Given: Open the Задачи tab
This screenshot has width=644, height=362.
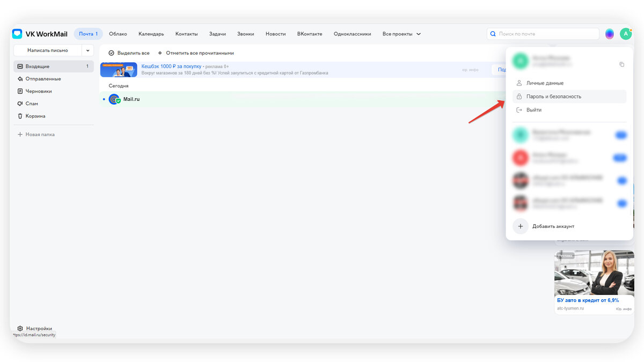Looking at the screenshot, I should (x=217, y=34).
